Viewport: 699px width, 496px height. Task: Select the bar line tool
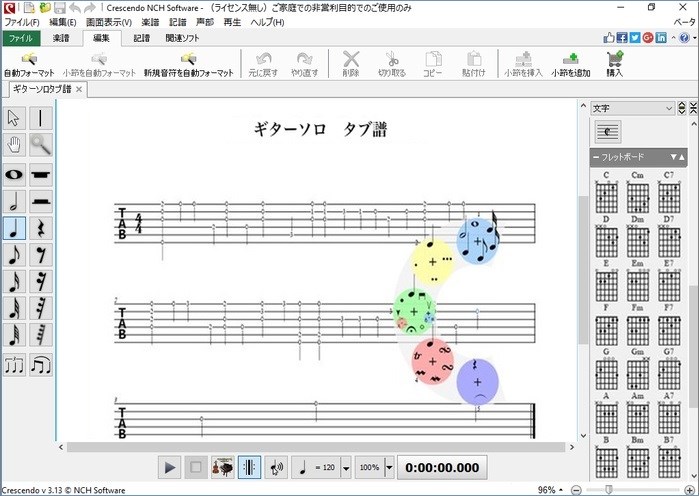click(x=41, y=119)
